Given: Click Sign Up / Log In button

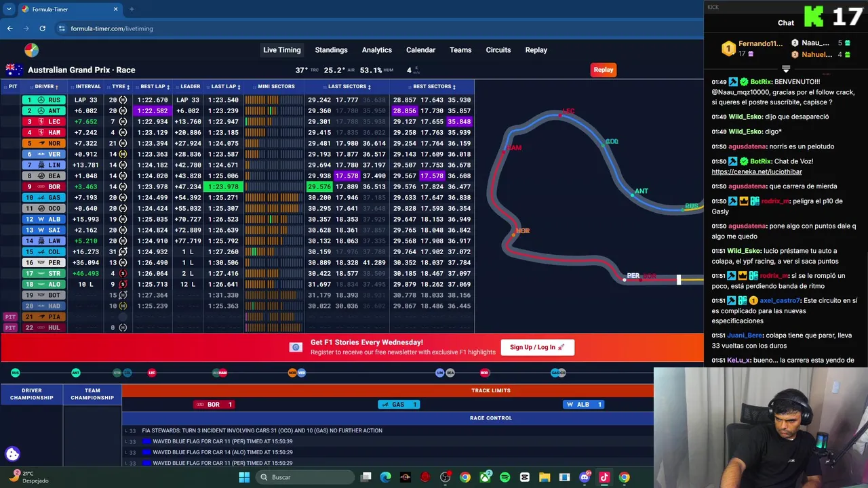Looking at the screenshot, I should (x=537, y=347).
